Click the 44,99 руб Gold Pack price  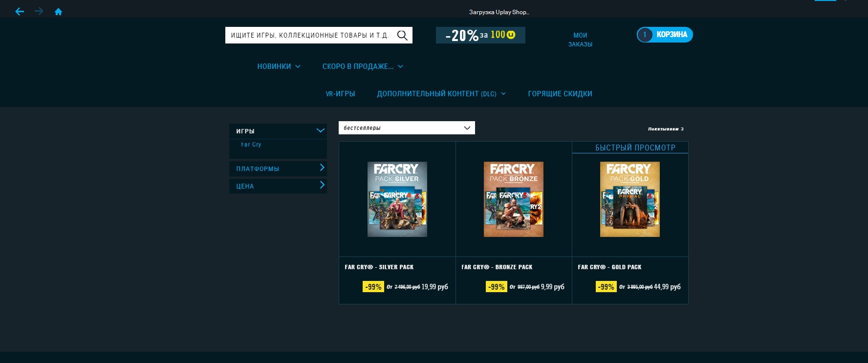click(667, 287)
